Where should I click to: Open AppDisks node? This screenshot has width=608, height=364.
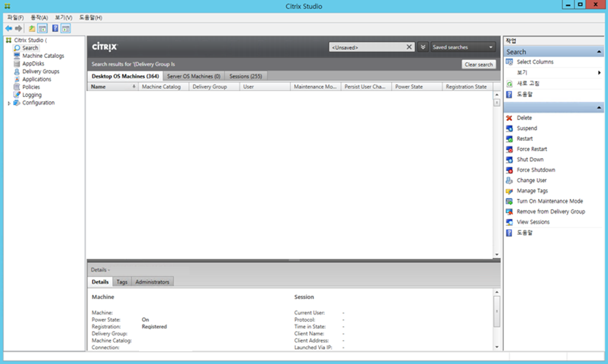33,63
